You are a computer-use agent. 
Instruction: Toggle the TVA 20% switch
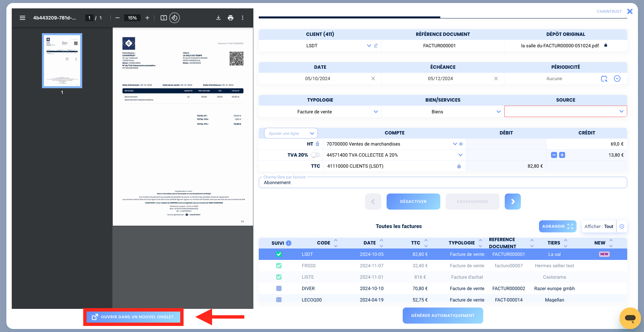click(315, 155)
